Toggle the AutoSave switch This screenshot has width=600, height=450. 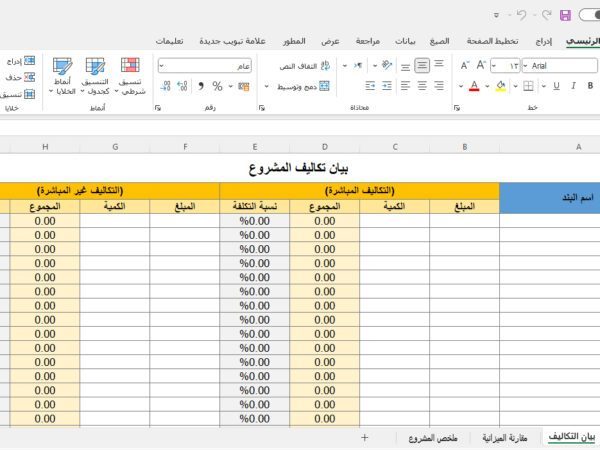click(x=590, y=15)
